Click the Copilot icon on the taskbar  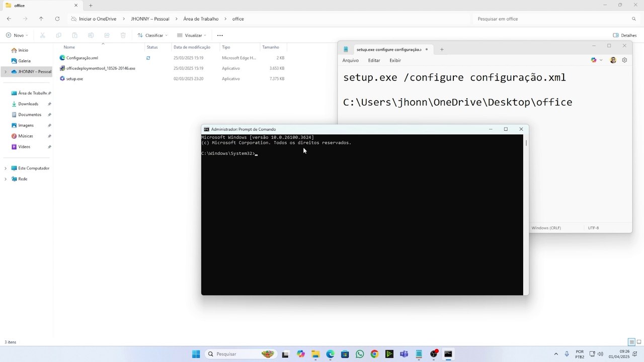(x=301, y=354)
